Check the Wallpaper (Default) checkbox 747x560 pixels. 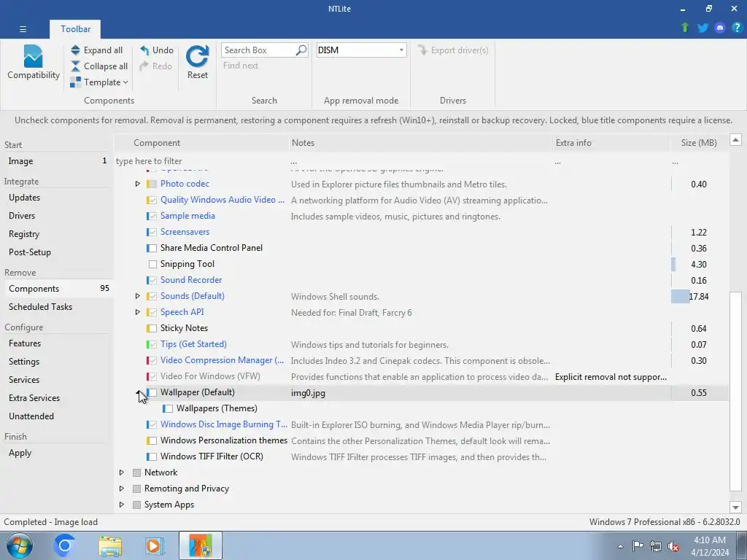click(x=152, y=393)
